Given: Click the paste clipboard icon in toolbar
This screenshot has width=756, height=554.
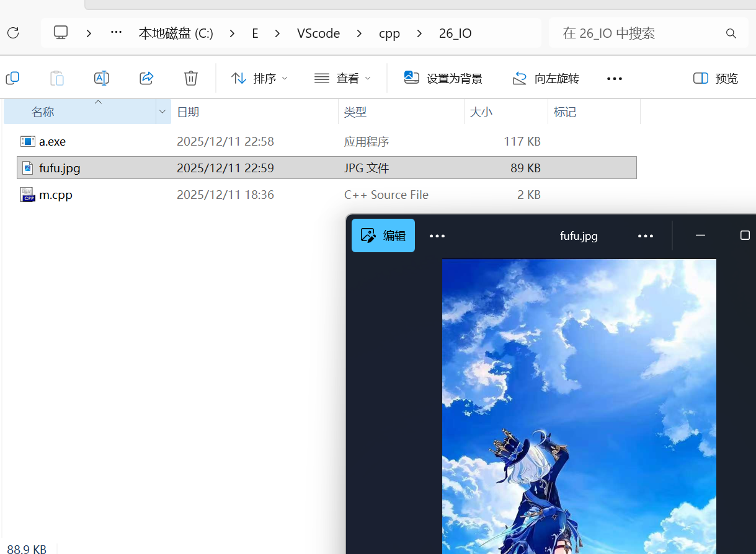Looking at the screenshot, I should coord(56,78).
